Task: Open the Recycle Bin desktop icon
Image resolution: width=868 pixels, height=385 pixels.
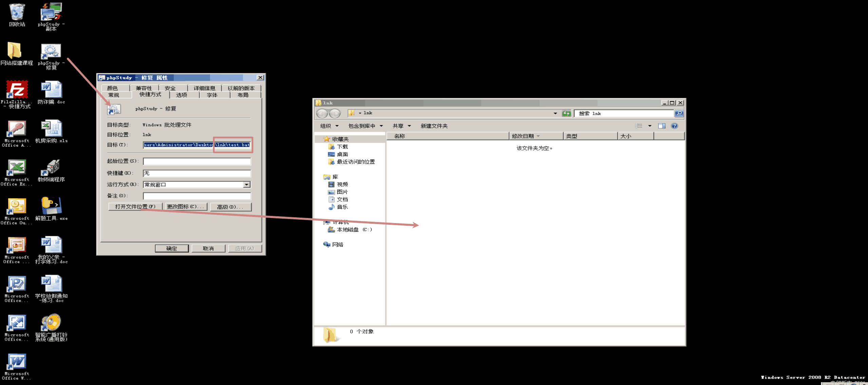Action: pos(16,12)
